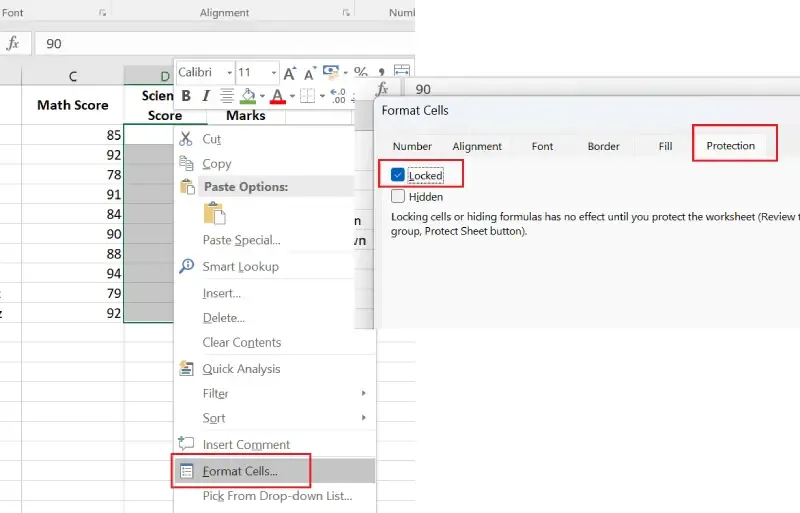The image size is (800, 513).
Task: Select the Math Score cell with 84
Action: pyautogui.click(x=72, y=214)
